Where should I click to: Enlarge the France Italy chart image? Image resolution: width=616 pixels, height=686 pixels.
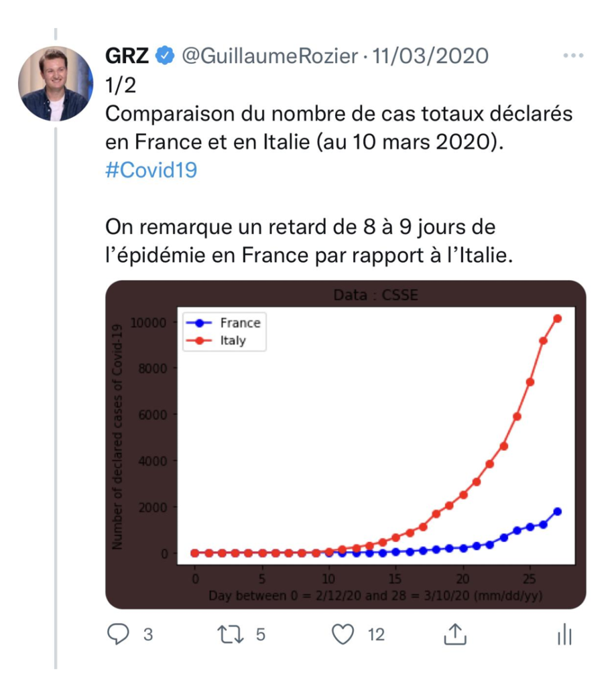click(x=345, y=445)
